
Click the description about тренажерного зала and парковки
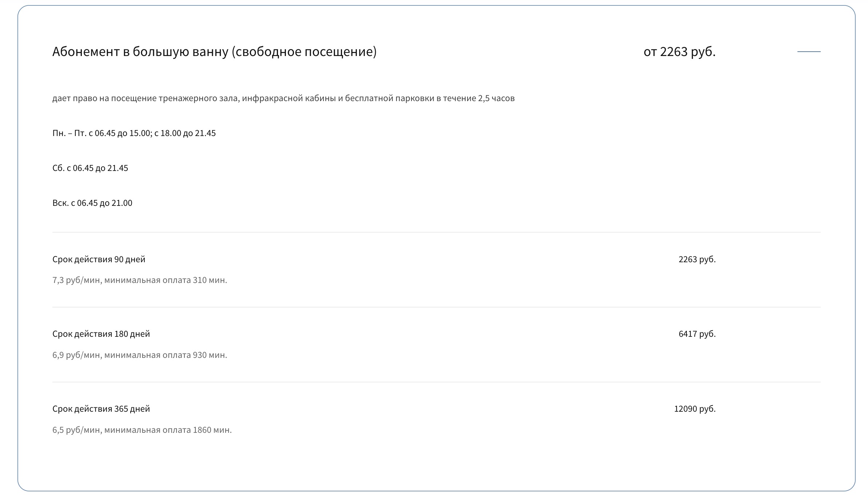coord(283,98)
